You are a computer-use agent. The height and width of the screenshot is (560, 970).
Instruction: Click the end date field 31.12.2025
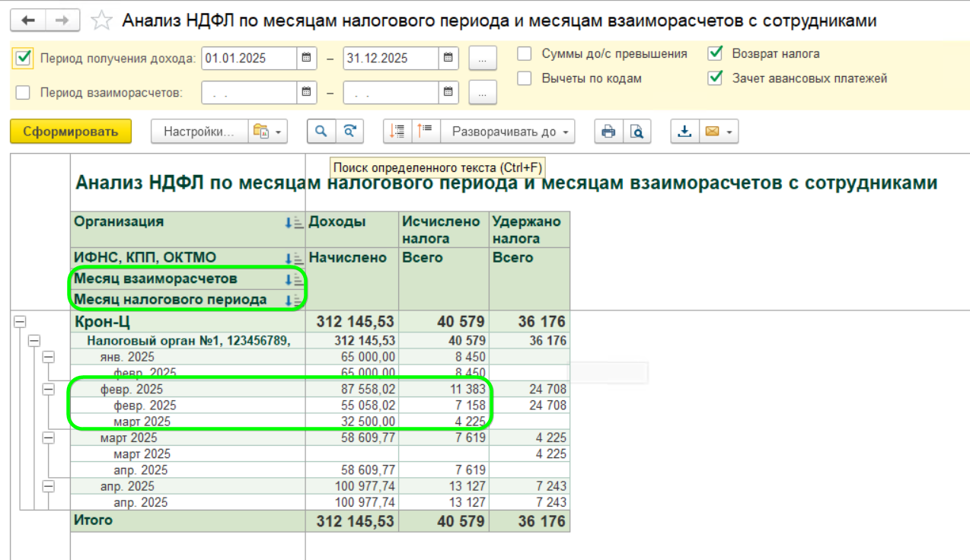tap(391, 58)
